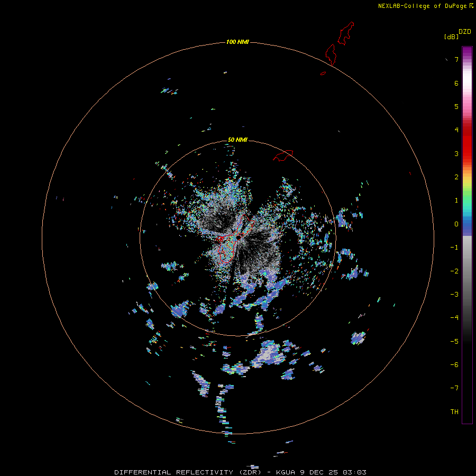Screen dimensions: 476x476
Task: Click the 2 value on the color scale
Action: click(x=456, y=177)
